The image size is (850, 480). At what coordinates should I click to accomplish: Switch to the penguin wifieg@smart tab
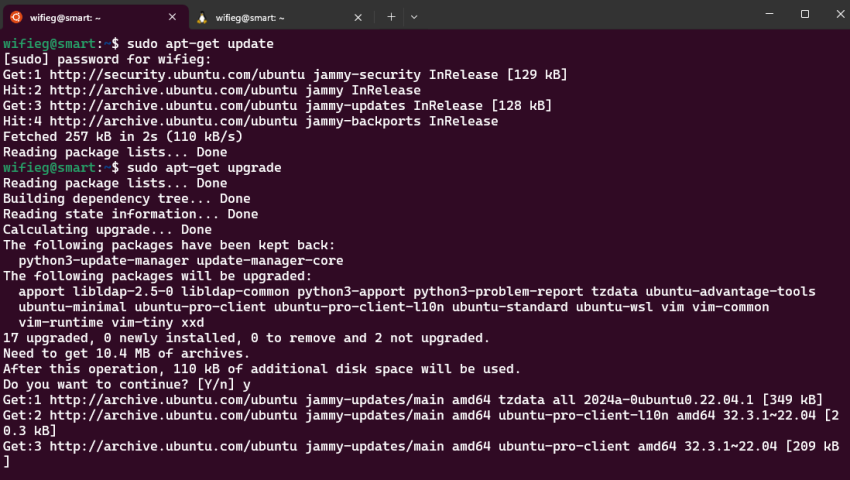[x=281, y=17]
